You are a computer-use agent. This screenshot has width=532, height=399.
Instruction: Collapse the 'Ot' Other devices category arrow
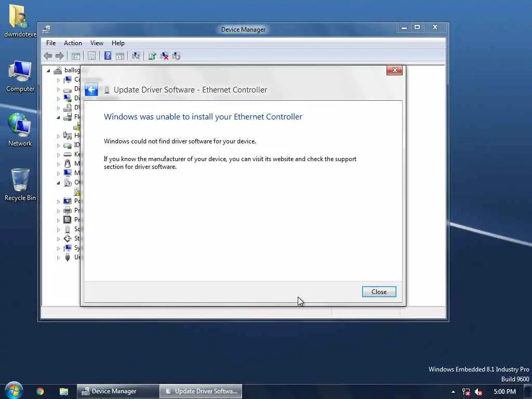[x=58, y=183]
